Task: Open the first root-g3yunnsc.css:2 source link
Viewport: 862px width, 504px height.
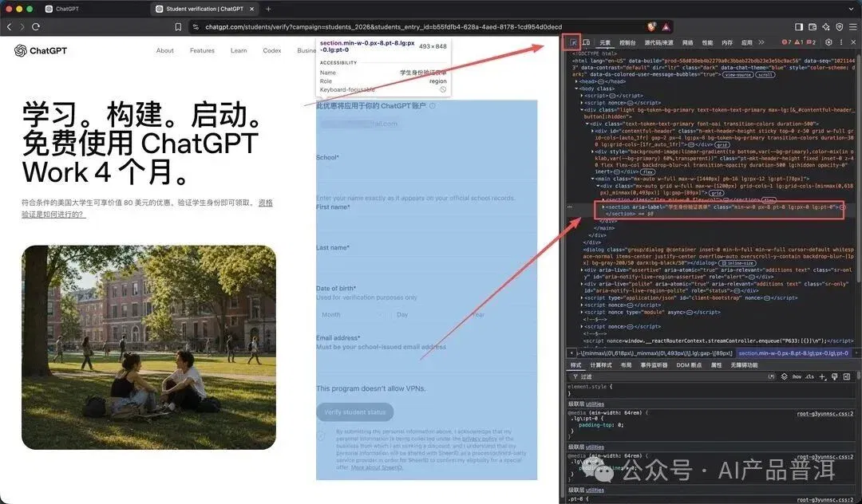Action: coord(825,413)
